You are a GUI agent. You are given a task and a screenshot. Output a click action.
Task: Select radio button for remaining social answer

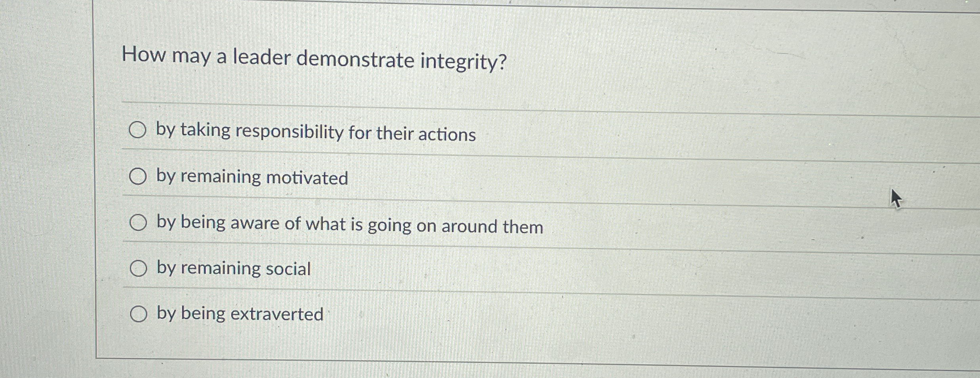pyautogui.click(x=138, y=268)
